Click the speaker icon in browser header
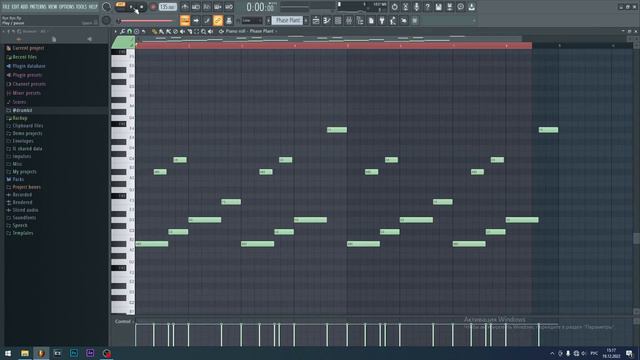 pyautogui.click(x=89, y=39)
